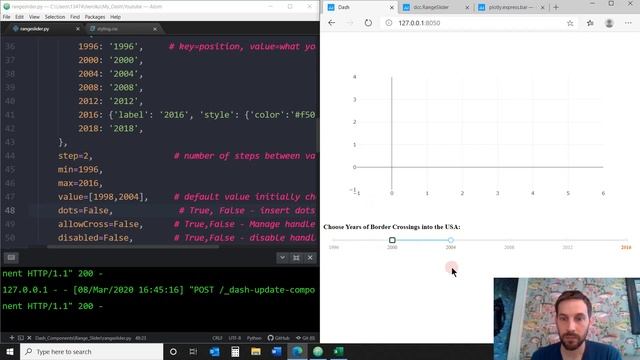The image size is (640, 360).
Task: Switch to the plotly.express.bar browser tab
Action: click(x=510, y=7)
